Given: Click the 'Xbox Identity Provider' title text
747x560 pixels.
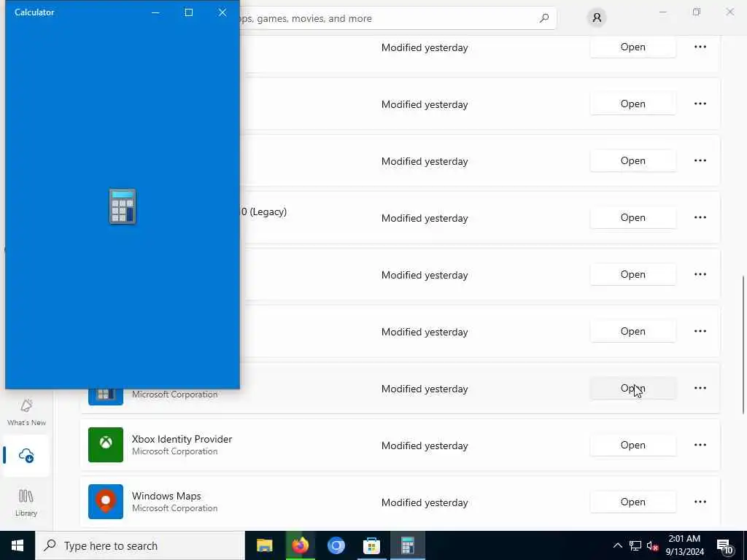Looking at the screenshot, I should point(182,439).
